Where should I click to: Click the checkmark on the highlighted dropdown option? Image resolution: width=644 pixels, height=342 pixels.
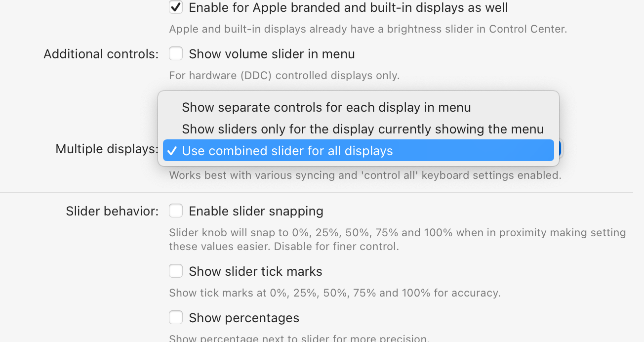click(172, 150)
